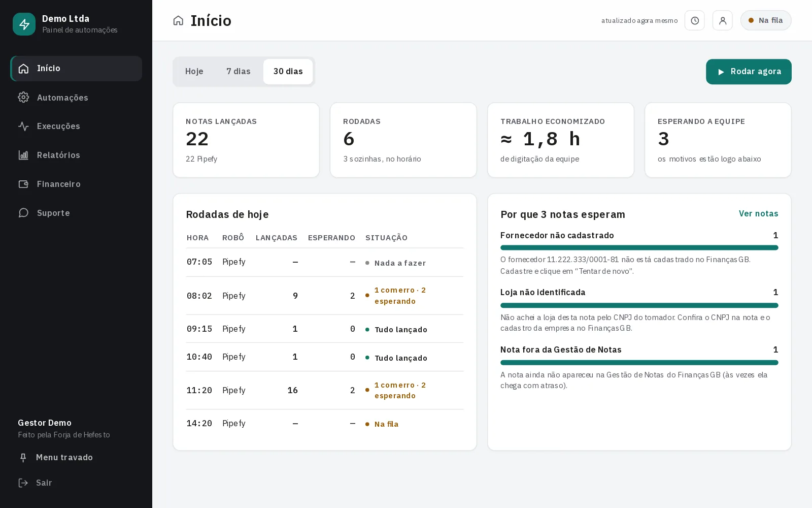Click the Fornecedor não cadastrado progress bar
The width and height of the screenshot is (812, 508).
tap(639, 248)
